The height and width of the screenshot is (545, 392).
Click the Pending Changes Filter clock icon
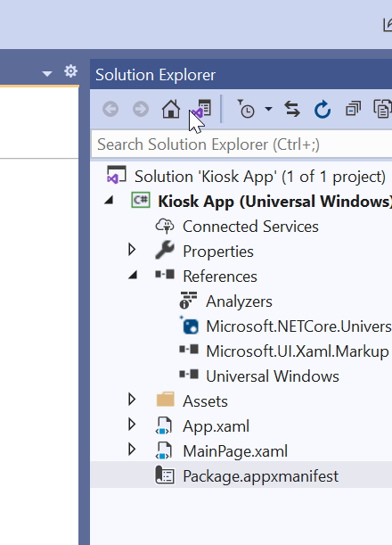(246, 109)
